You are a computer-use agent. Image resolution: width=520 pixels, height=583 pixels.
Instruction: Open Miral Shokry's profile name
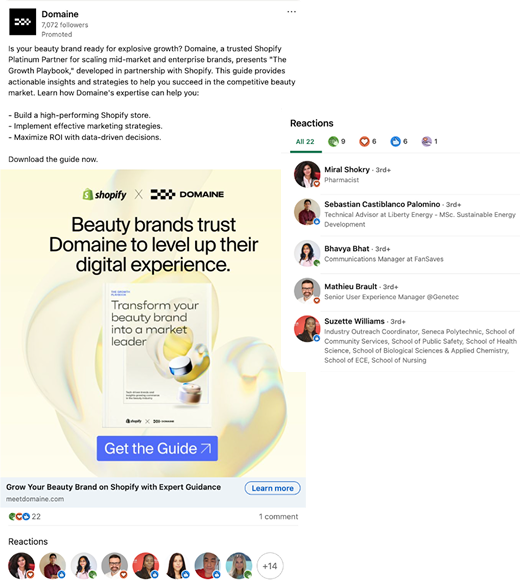point(347,170)
